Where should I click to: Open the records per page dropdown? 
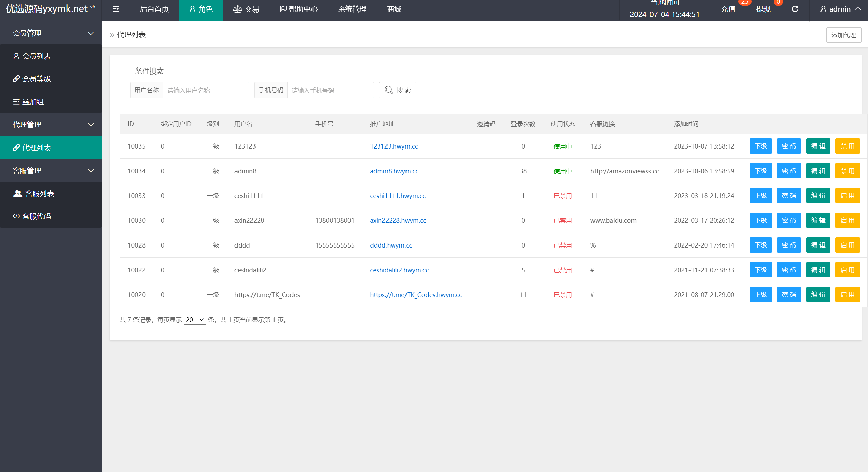tap(195, 320)
